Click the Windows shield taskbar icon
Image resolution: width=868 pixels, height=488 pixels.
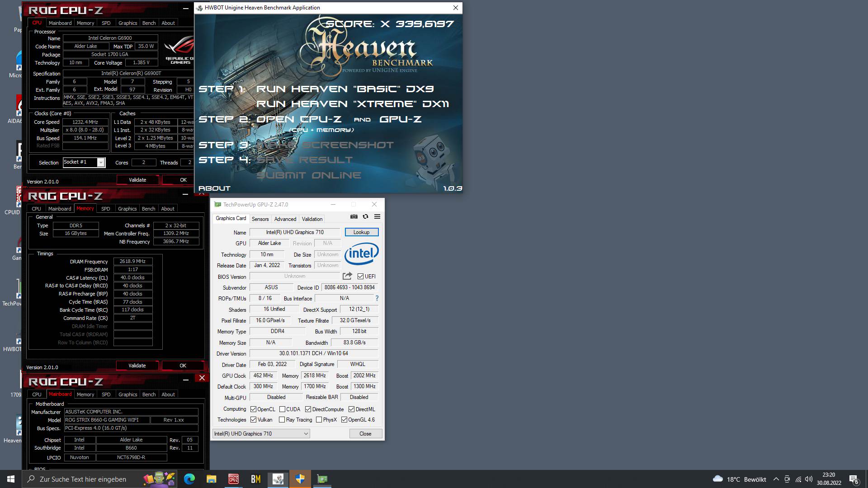(300, 479)
